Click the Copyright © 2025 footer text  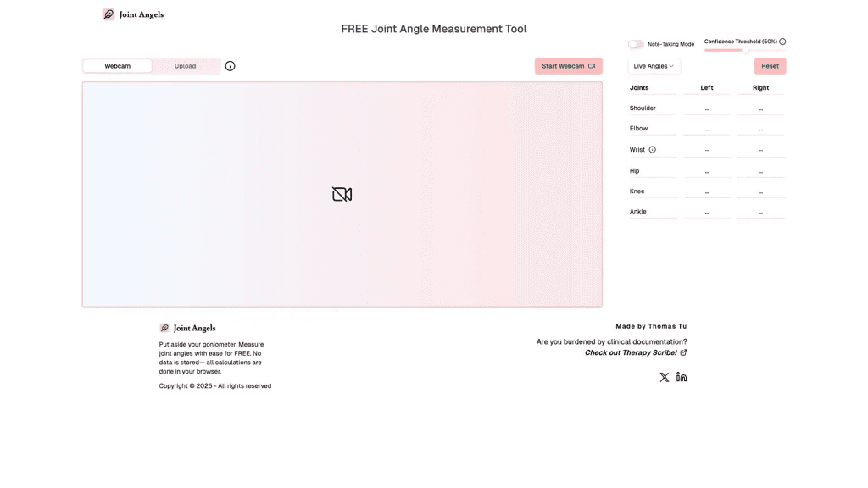(x=215, y=386)
